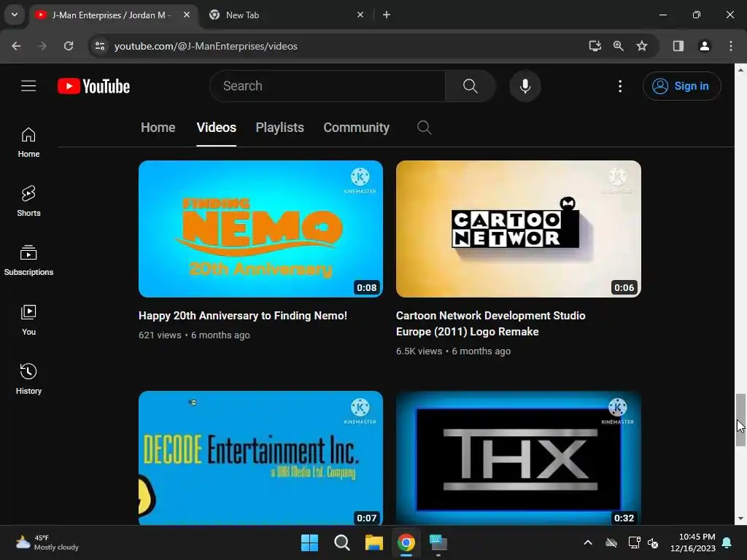Open 'Happy 20th Anniversary to Finding Nemo!' title
The width and height of the screenshot is (747, 560).
(x=243, y=316)
